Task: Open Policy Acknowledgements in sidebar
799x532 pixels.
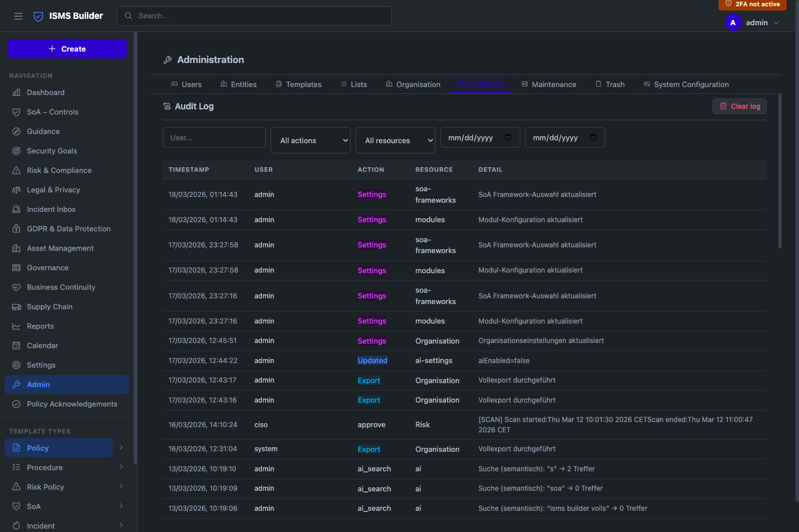Action: (x=66, y=404)
